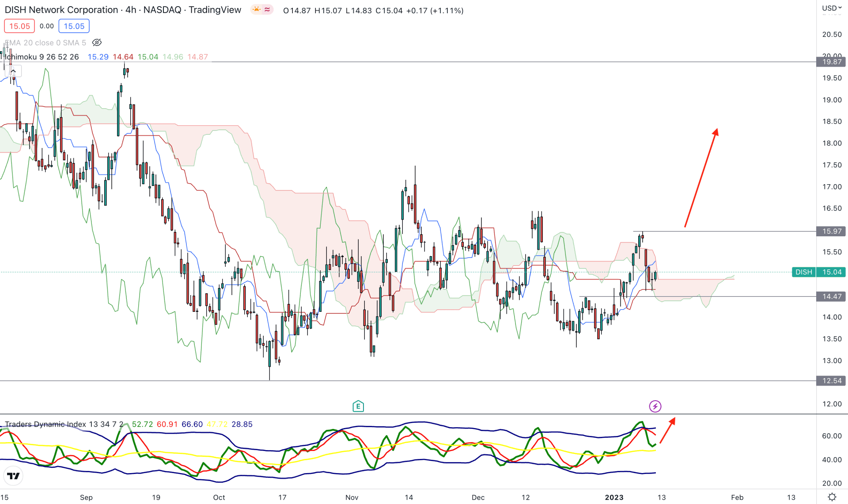Click the Dec label on time axis
The image size is (848, 504).
point(478,497)
